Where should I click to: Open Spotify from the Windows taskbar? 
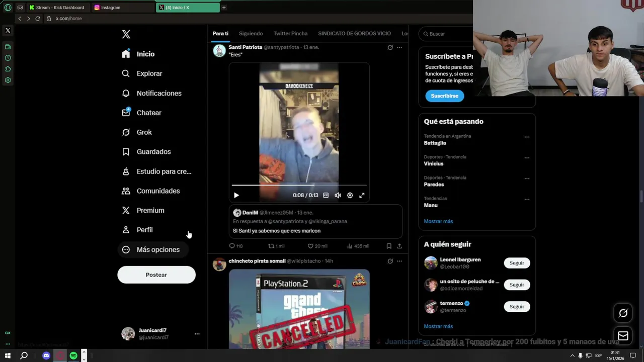[73, 355]
